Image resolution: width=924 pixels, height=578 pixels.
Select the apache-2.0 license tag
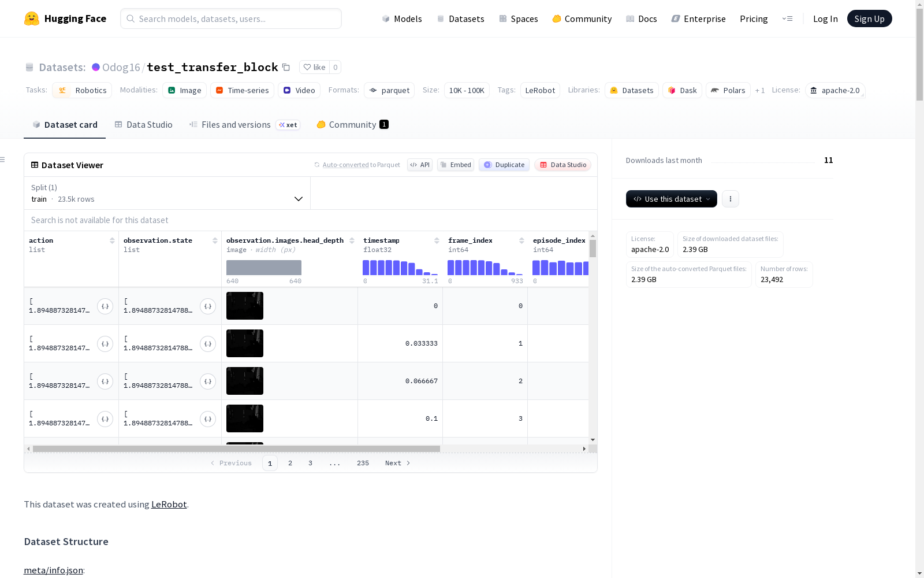pos(835,90)
